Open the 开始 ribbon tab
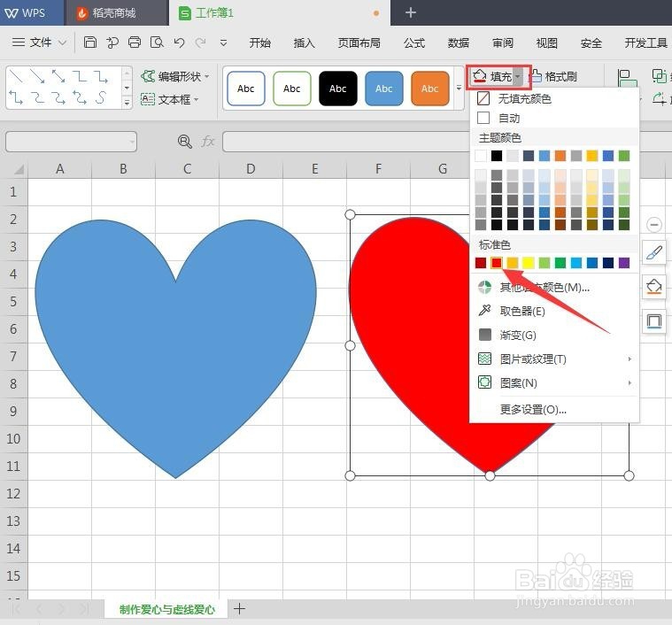Viewport: 672px width, 625px height. 260,42
